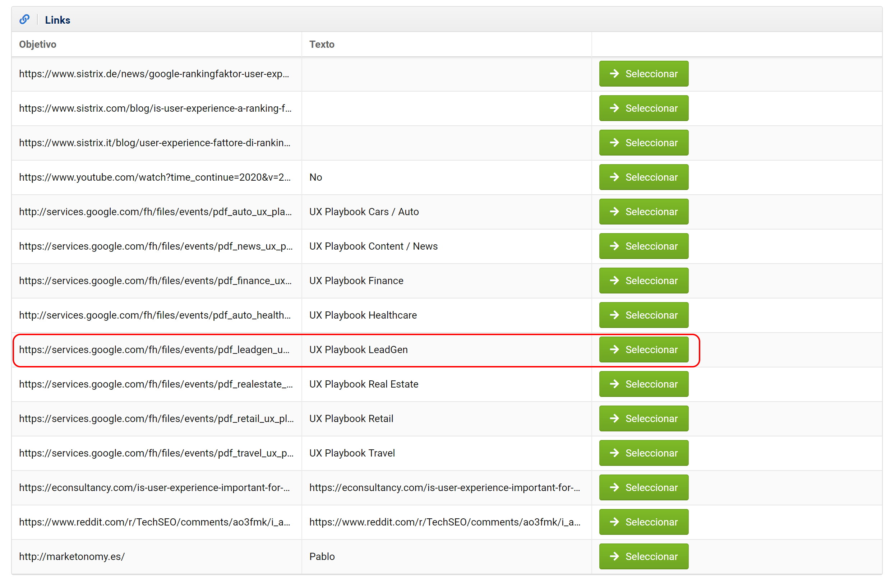Select the highlighted UX Playbook LeadGen row
This screenshot has height=588, width=895.
coord(643,349)
